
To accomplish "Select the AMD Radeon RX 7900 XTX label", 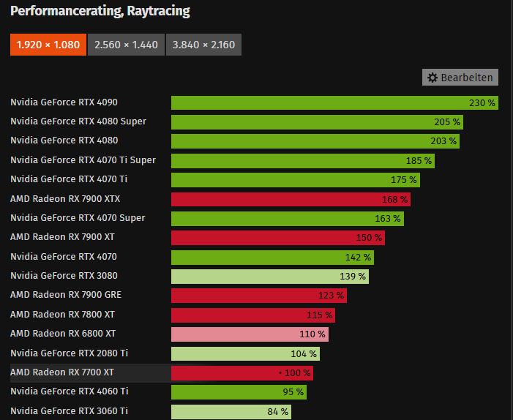I will pyautogui.click(x=65, y=198).
